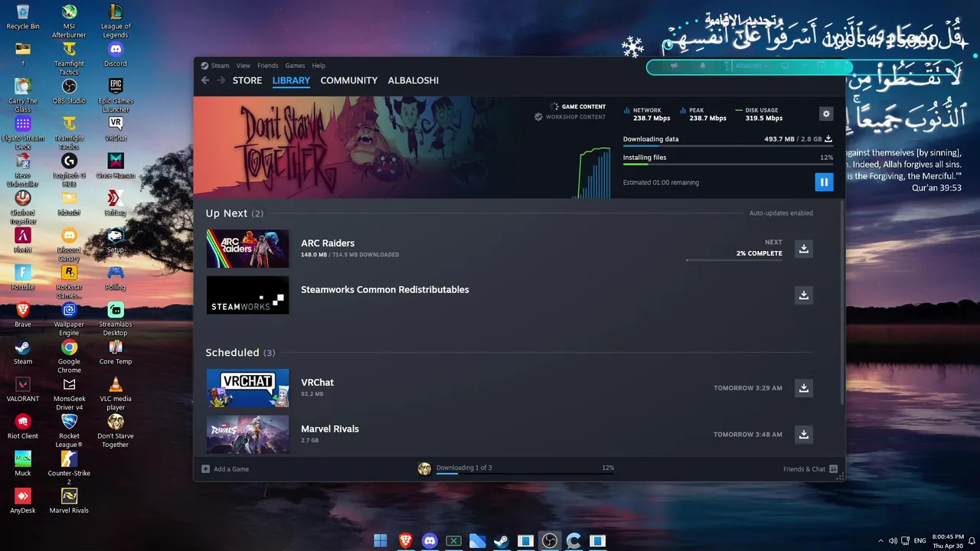Select Logitech G HUB desktop icon
Screen dimensions: 980x551
[69, 170]
